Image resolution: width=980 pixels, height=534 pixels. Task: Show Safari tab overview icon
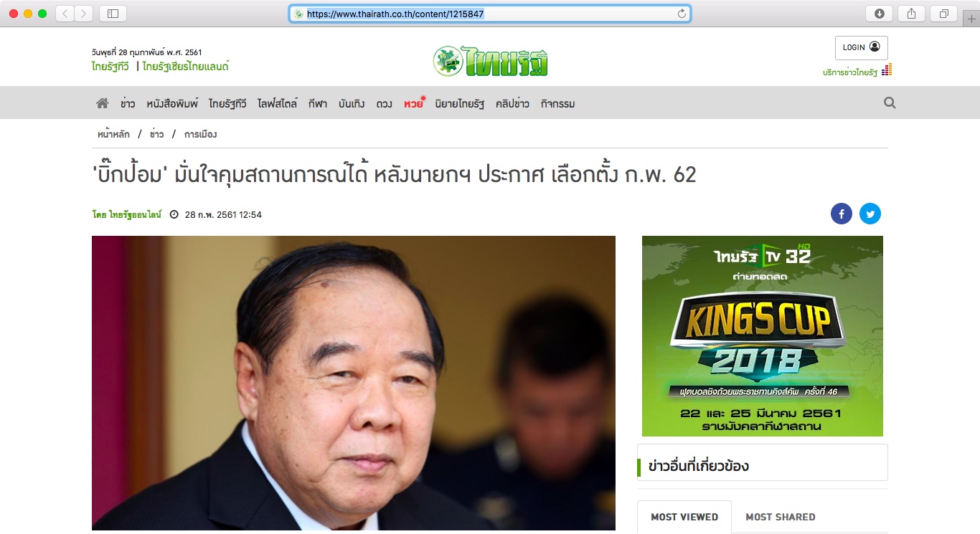(944, 14)
